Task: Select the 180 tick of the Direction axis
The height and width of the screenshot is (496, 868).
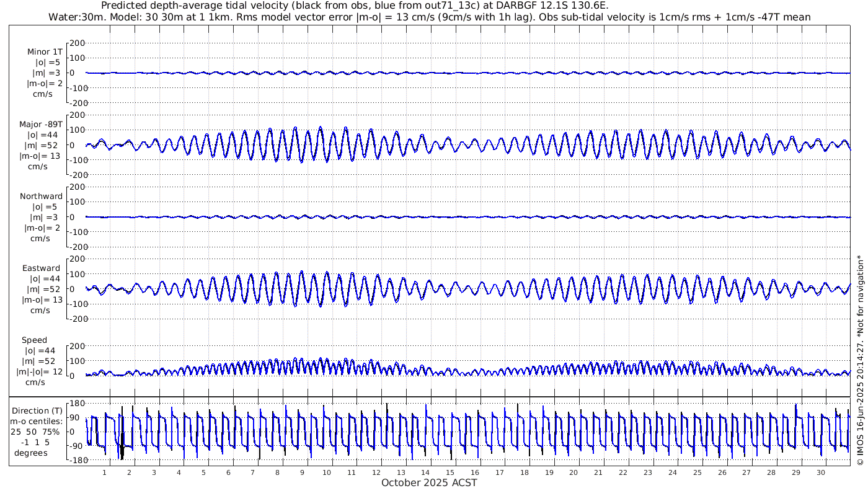Action: 76,404
